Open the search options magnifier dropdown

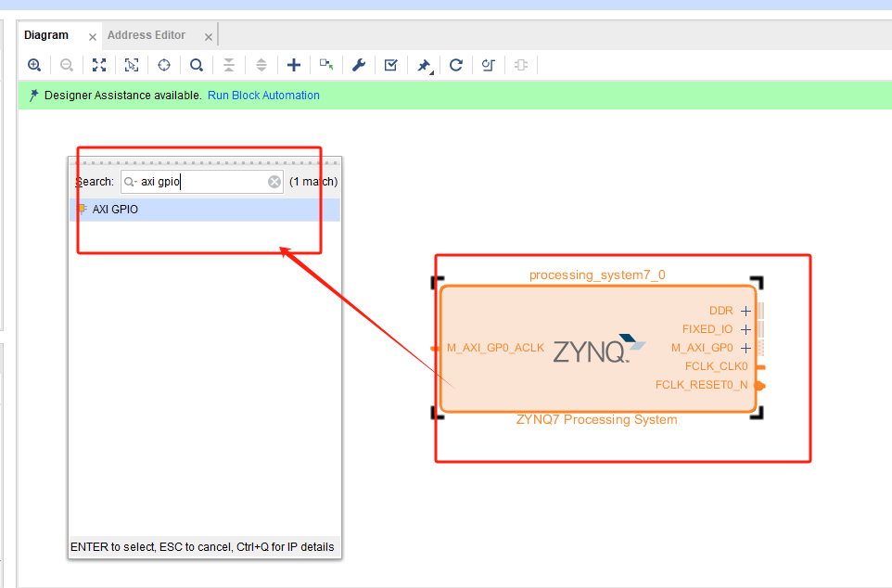[130, 182]
